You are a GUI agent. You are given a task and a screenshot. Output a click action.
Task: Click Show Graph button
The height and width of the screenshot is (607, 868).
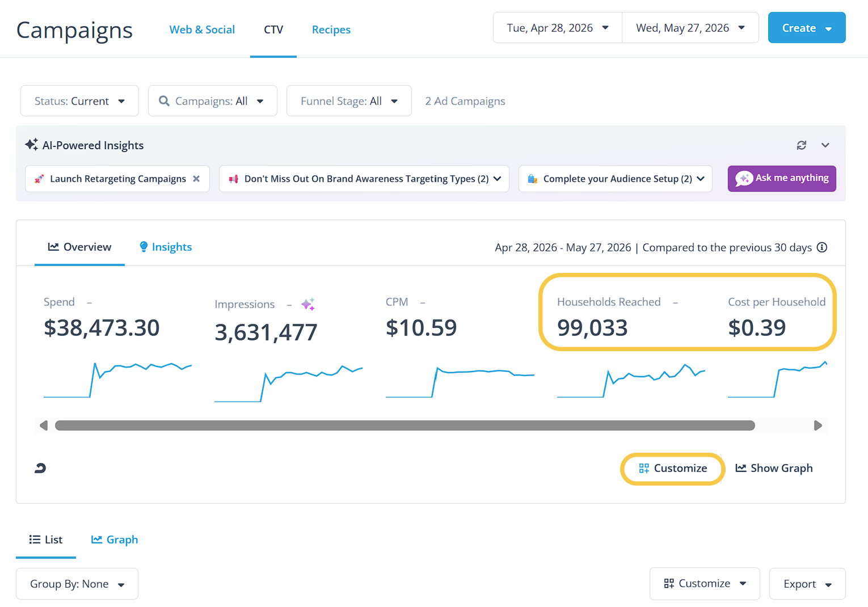[x=774, y=468]
